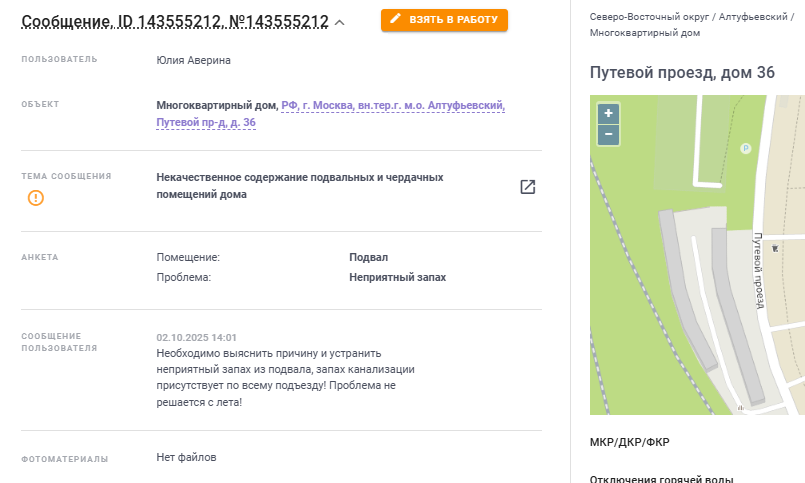Click the 'Путевой проезд, дом 36' heading
The image size is (805, 483).
pyautogui.click(x=682, y=72)
